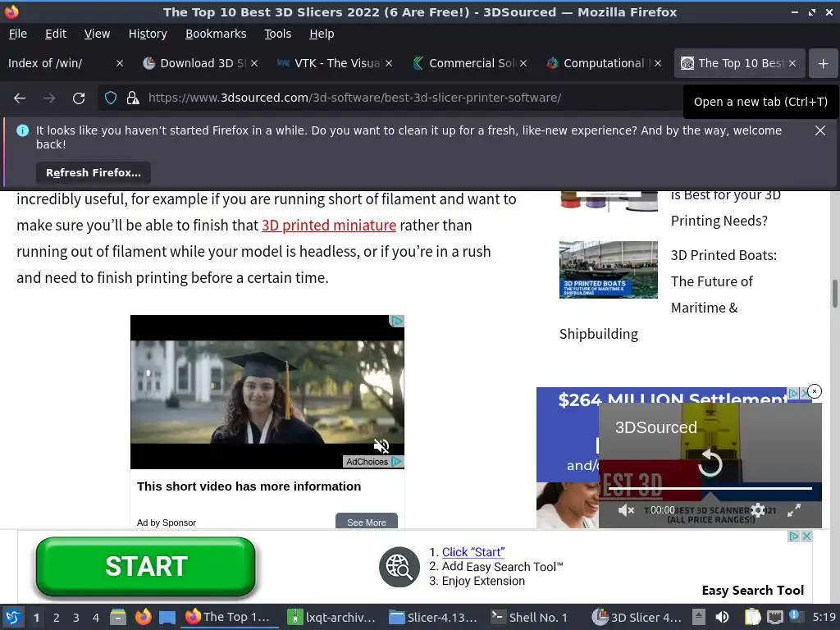
Task: Open the Help menu
Action: 322,34
